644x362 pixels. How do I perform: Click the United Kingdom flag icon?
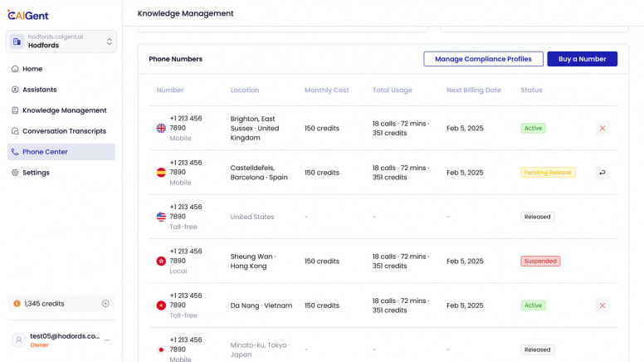coord(161,129)
